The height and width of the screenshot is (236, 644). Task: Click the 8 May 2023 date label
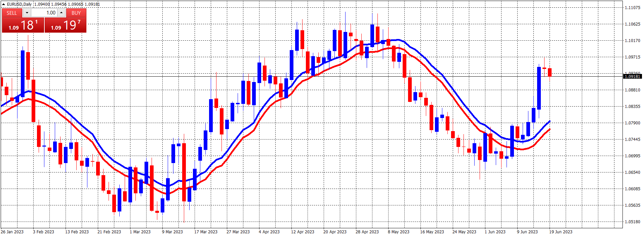[x=399, y=232]
